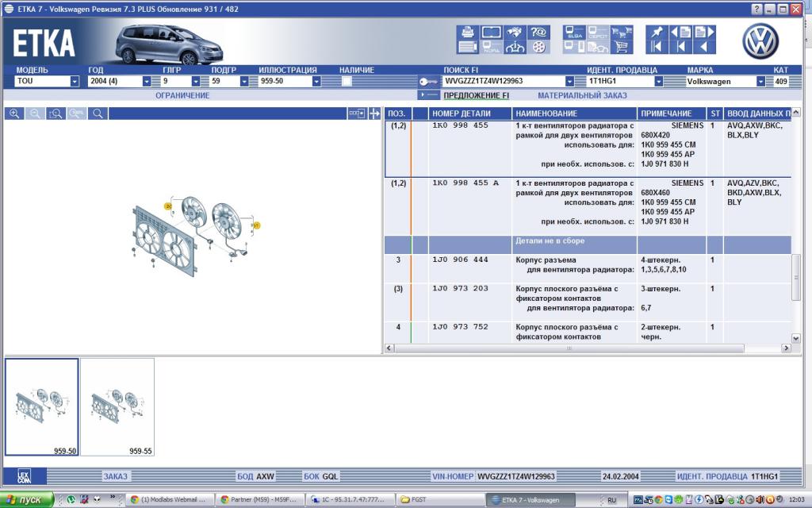Click the info arrows icon under the binoculars
This screenshot has height=508, width=812.
[x=514, y=47]
